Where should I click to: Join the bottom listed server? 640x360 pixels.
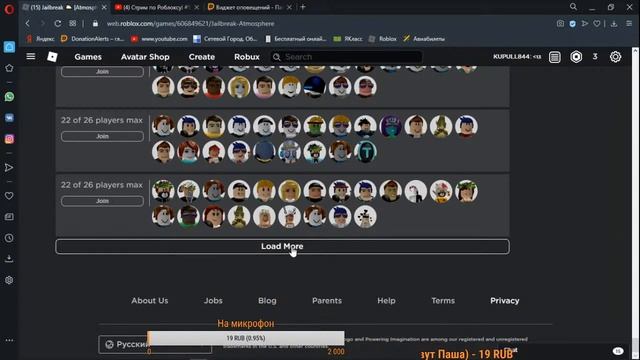click(102, 201)
